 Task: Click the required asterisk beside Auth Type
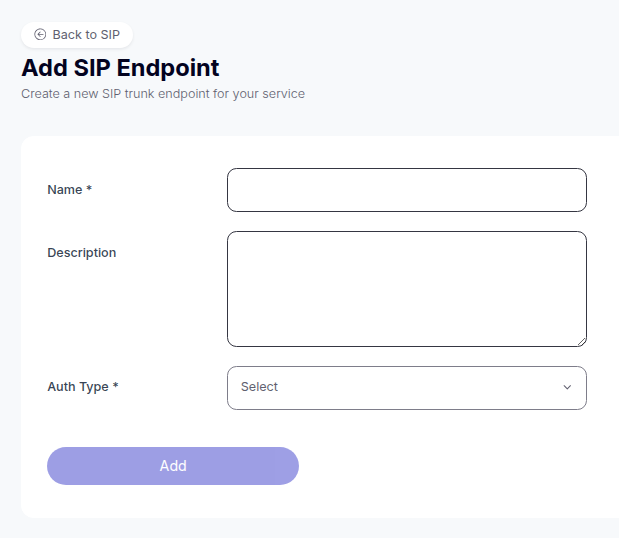[x=116, y=386]
